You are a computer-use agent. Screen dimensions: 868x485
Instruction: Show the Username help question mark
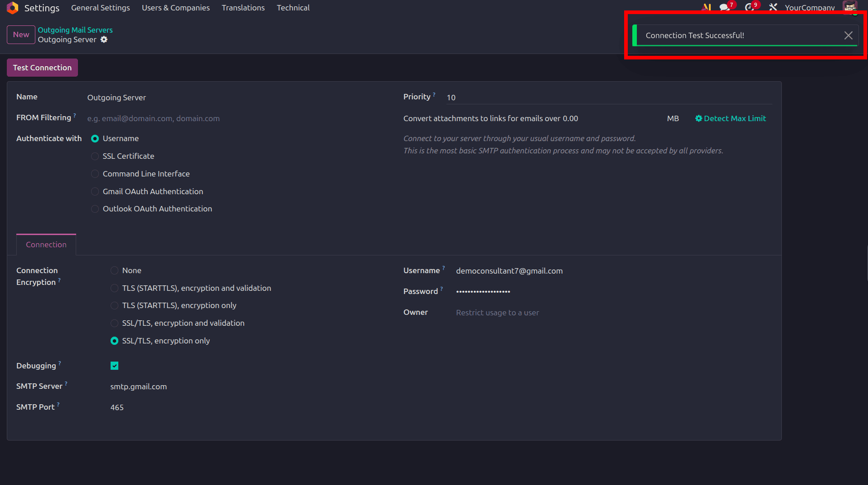pos(444,268)
